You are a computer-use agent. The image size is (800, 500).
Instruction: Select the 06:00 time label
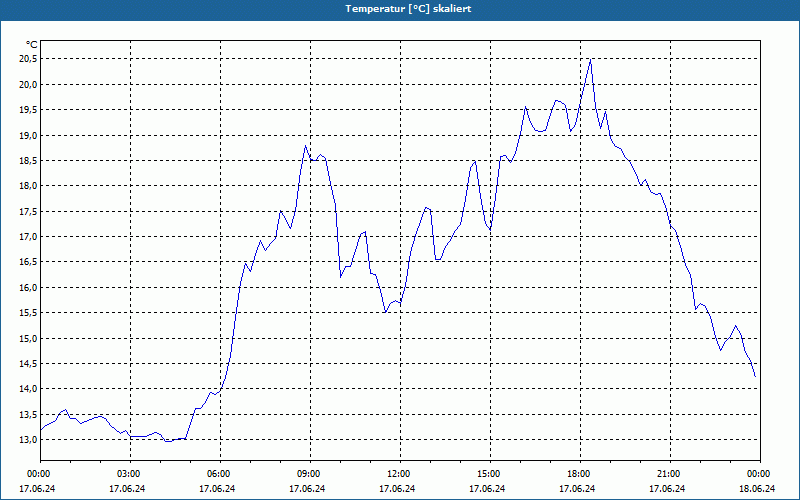[218, 474]
